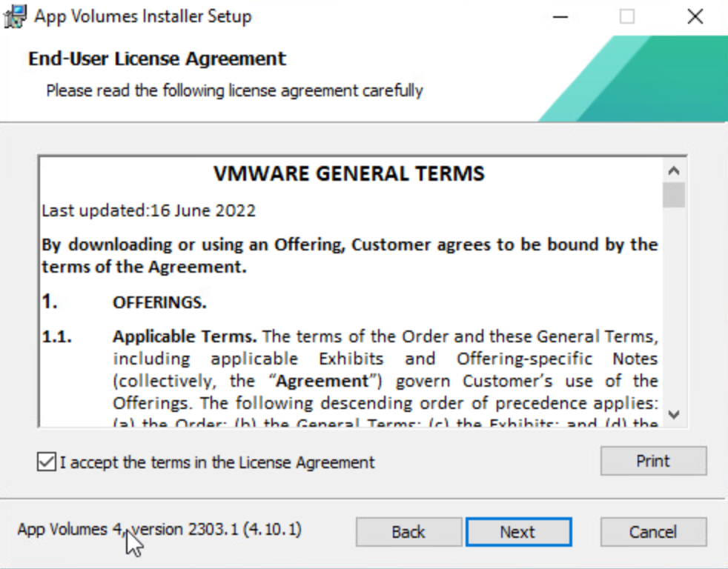Click the App Volumes installer icon in title bar
The image size is (728, 569).
16,16
